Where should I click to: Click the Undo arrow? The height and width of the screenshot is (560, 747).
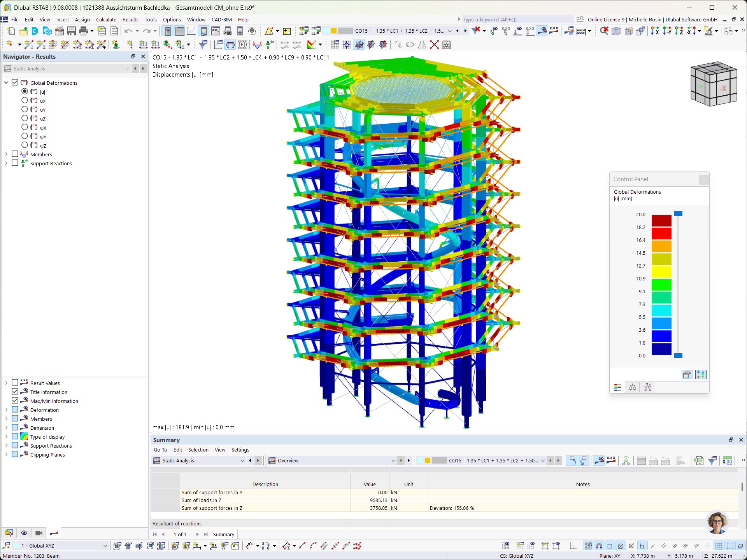(x=129, y=31)
